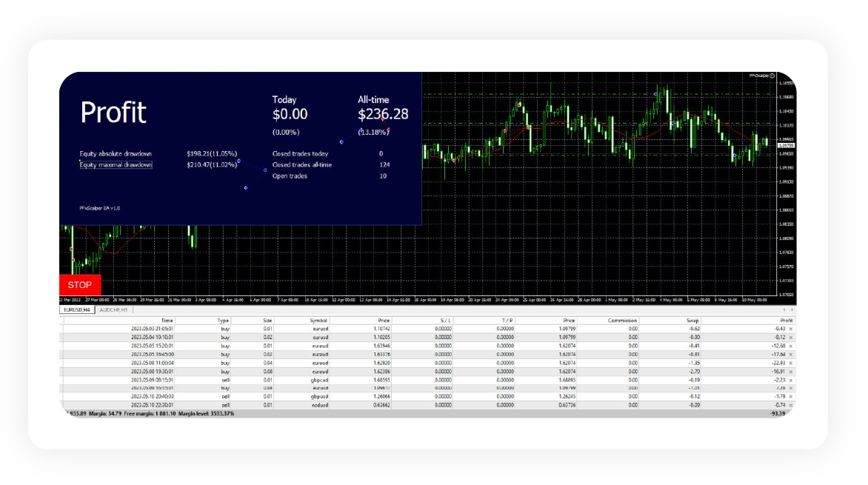The height and width of the screenshot is (485, 868).
Task: Click the Swap column header
Action: pyautogui.click(x=694, y=320)
